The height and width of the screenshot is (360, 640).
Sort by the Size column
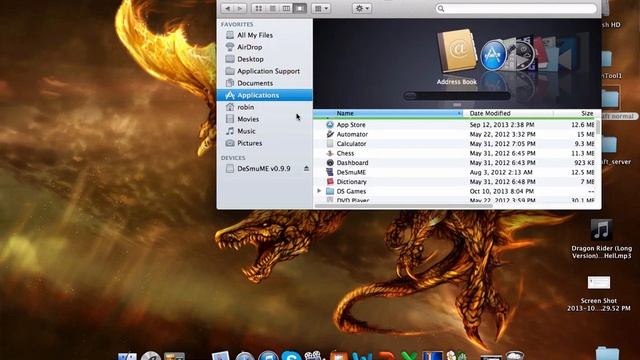pos(576,113)
